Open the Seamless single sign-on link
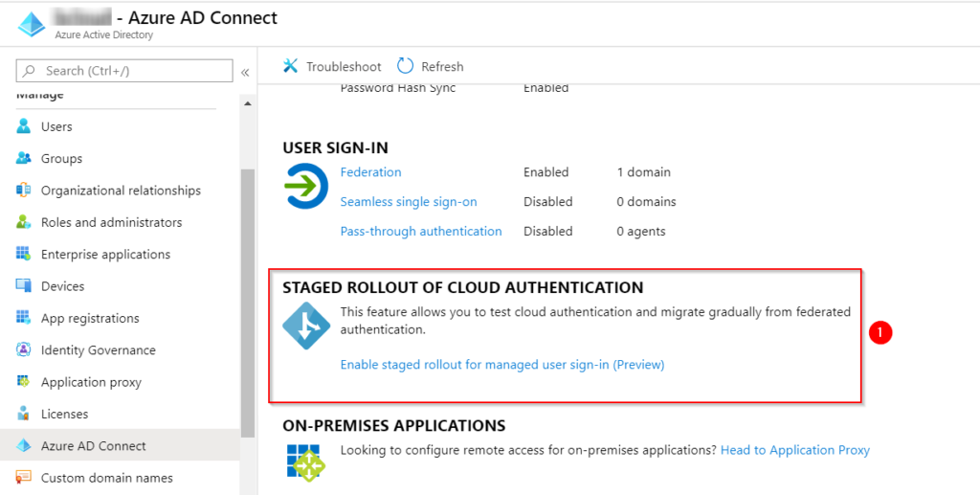 [409, 202]
